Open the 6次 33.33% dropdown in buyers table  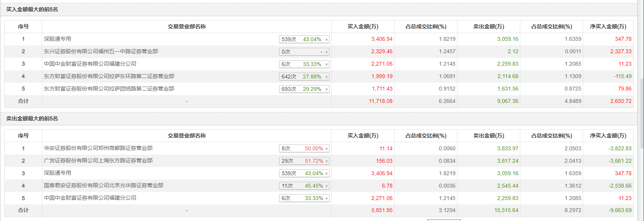point(304,64)
